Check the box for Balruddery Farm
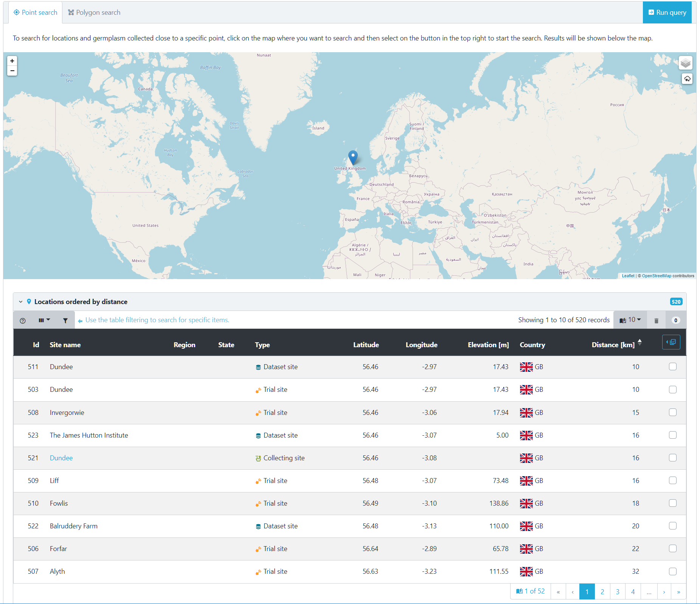This screenshot has height=604, width=700. (x=672, y=526)
